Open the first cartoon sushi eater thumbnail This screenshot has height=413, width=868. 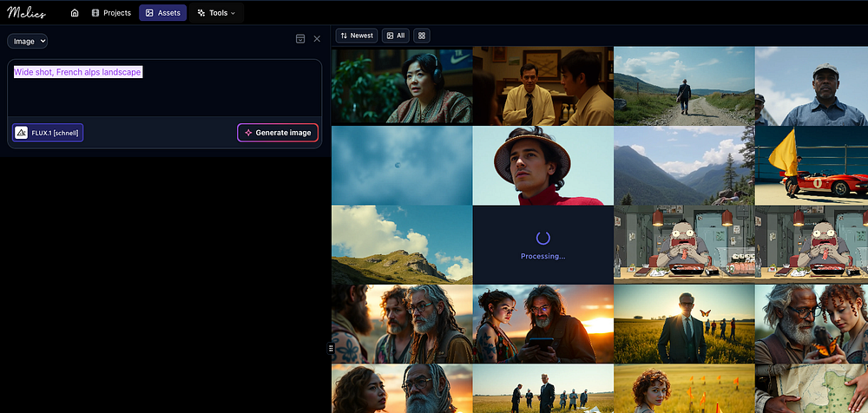tap(684, 245)
